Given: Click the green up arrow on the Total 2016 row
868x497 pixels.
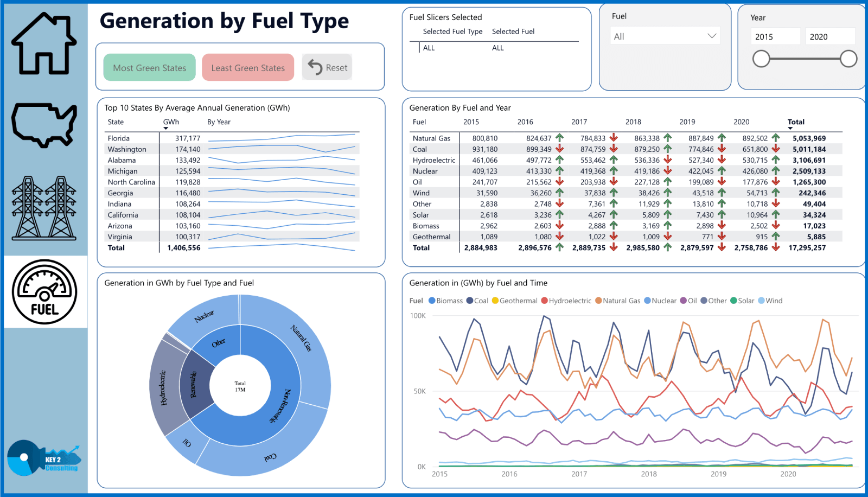Looking at the screenshot, I should (x=559, y=248).
